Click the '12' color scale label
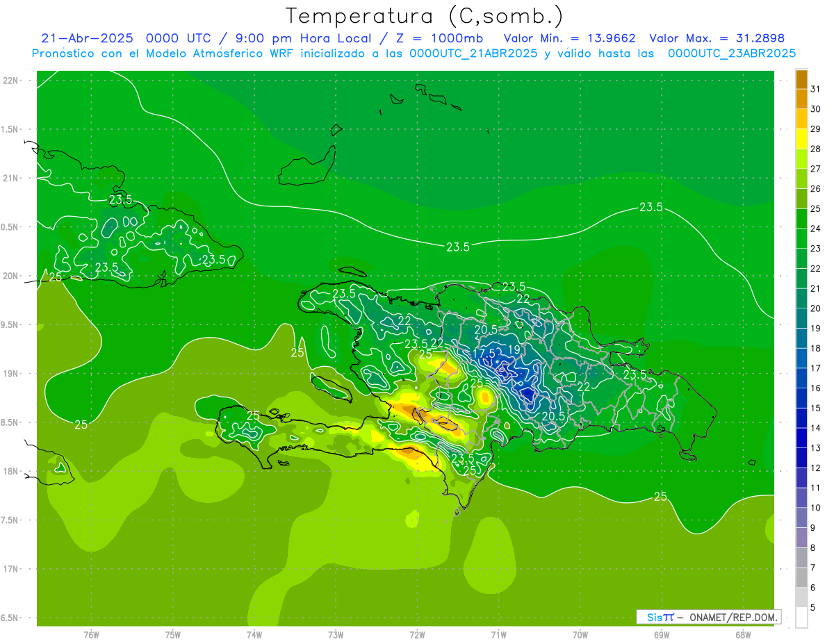This screenshot has height=644, width=834. pos(815,468)
